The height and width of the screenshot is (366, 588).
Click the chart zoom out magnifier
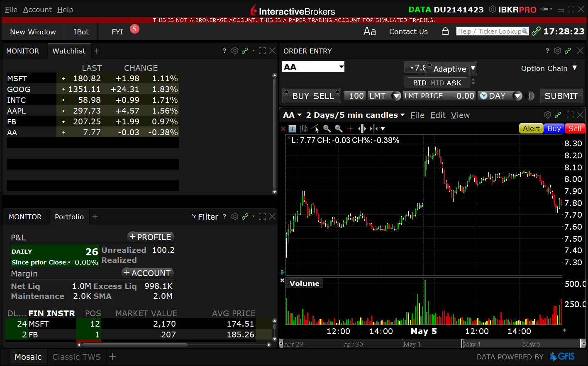point(339,128)
